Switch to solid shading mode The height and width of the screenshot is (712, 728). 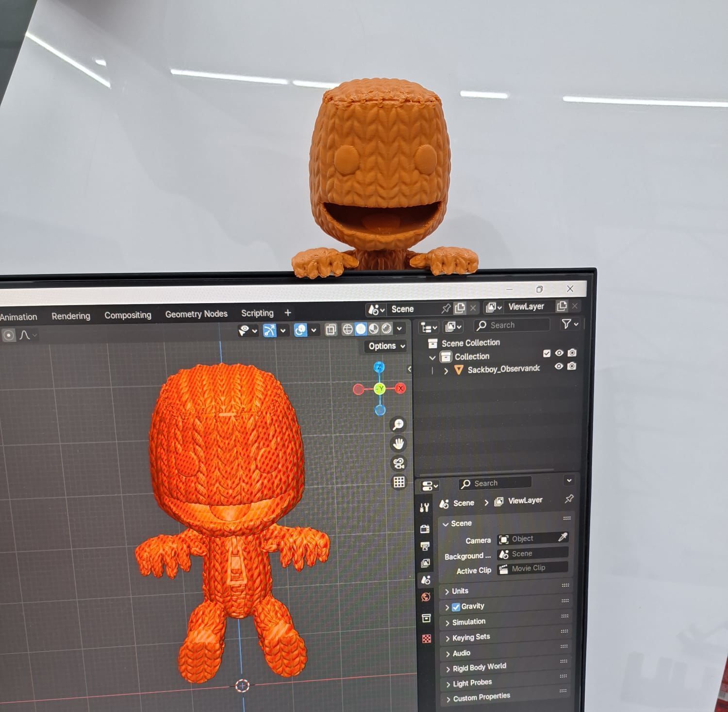tap(361, 329)
